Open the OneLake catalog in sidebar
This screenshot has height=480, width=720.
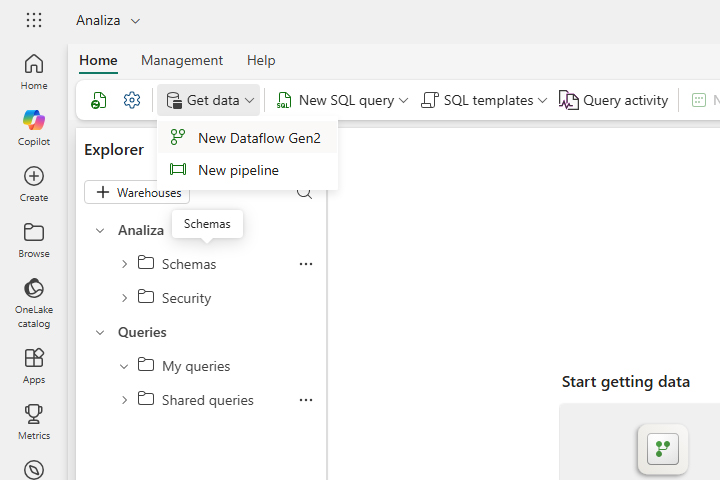(34, 288)
